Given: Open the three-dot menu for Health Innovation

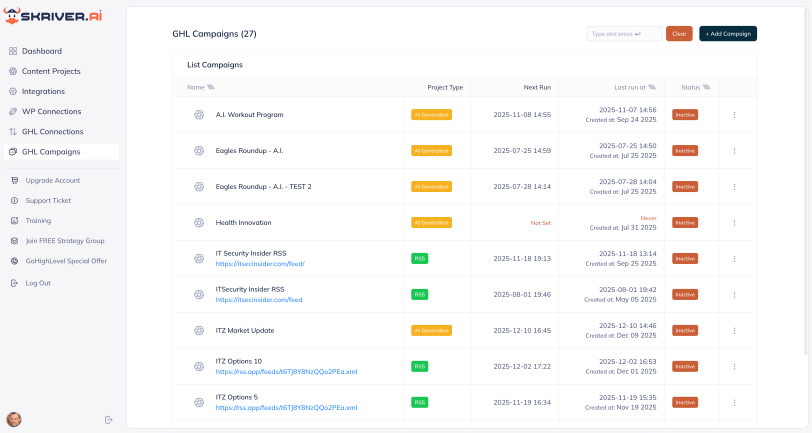Looking at the screenshot, I should tap(734, 223).
